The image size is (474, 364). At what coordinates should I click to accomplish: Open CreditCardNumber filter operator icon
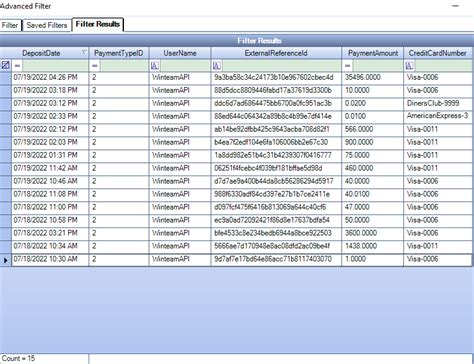click(x=409, y=65)
